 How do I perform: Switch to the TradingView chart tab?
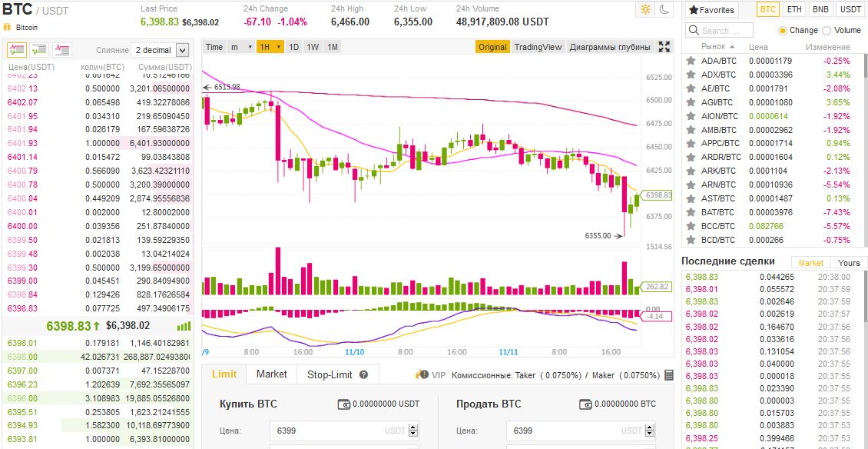538,47
